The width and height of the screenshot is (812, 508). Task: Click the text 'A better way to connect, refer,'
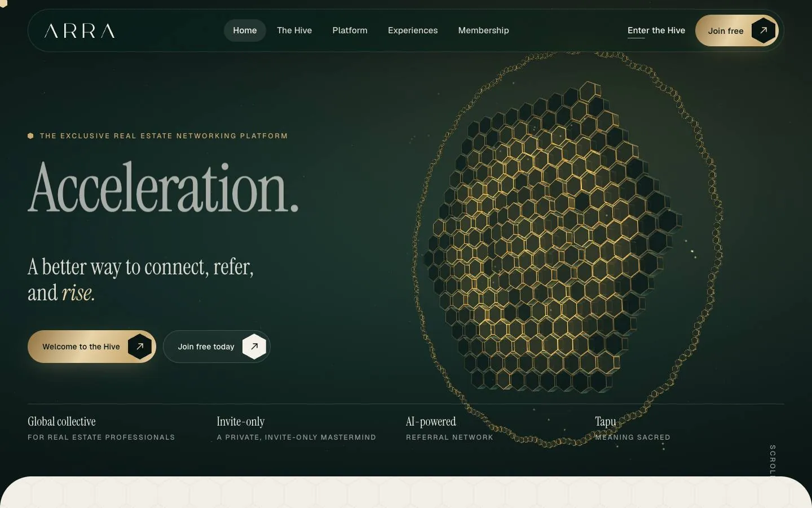140,267
